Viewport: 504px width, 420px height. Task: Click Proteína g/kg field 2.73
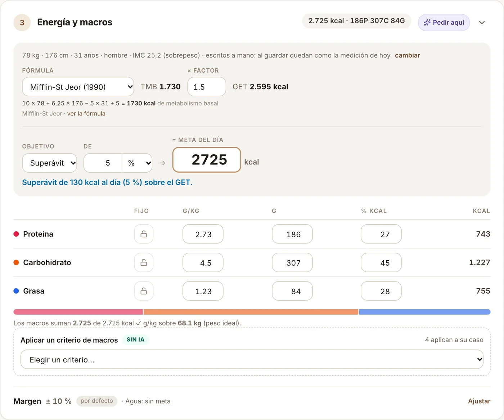[x=203, y=234]
